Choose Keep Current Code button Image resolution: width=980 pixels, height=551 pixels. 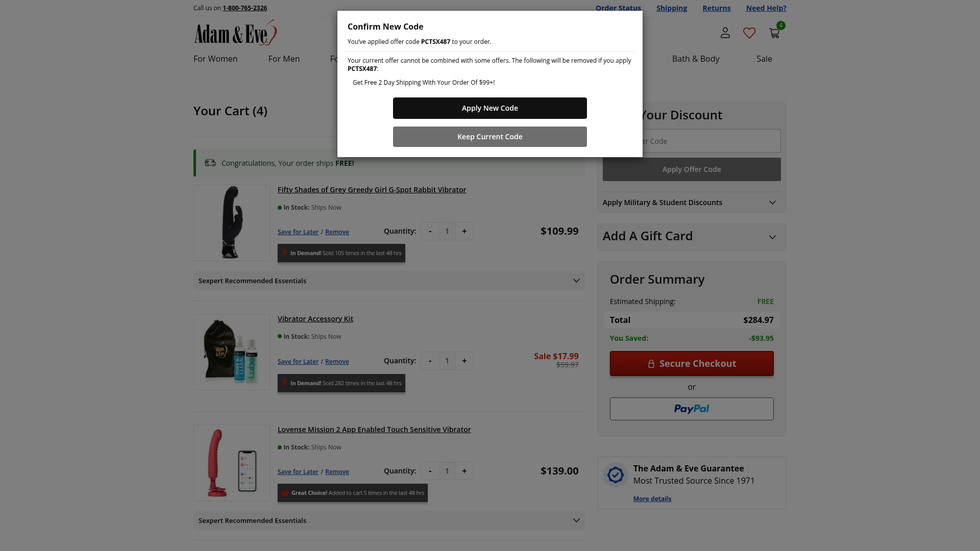click(489, 137)
